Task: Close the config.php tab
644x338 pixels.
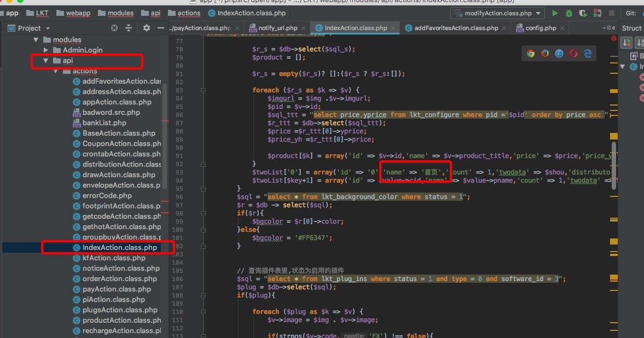Action: [562, 28]
